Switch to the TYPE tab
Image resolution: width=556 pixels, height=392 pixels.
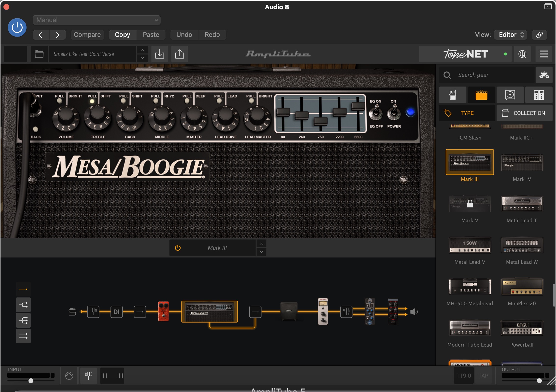467,113
